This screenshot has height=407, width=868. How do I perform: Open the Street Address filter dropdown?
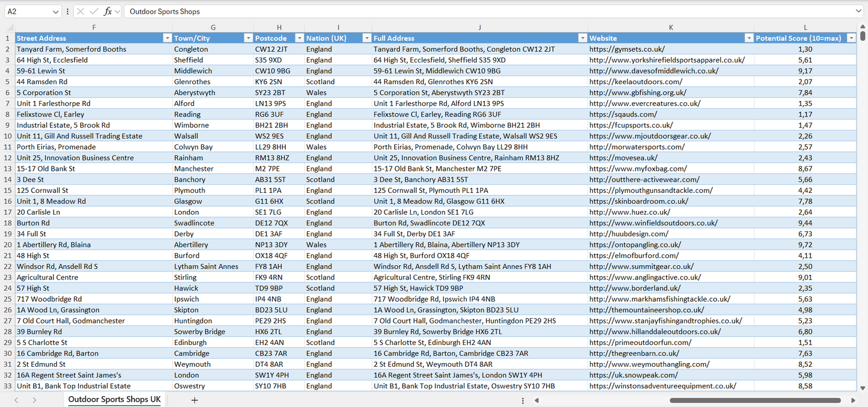pos(167,38)
